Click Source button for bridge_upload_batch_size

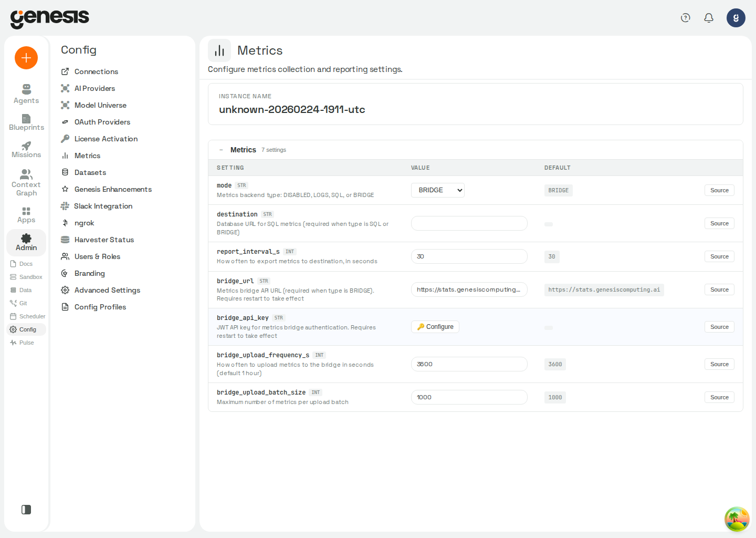tap(719, 397)
